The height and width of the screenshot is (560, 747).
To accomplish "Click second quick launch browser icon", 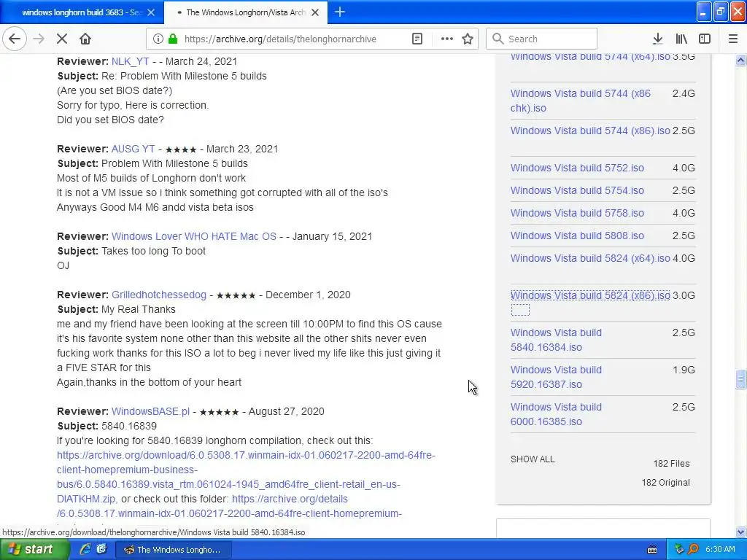I will pyautogui.click(x=101, y=549).
